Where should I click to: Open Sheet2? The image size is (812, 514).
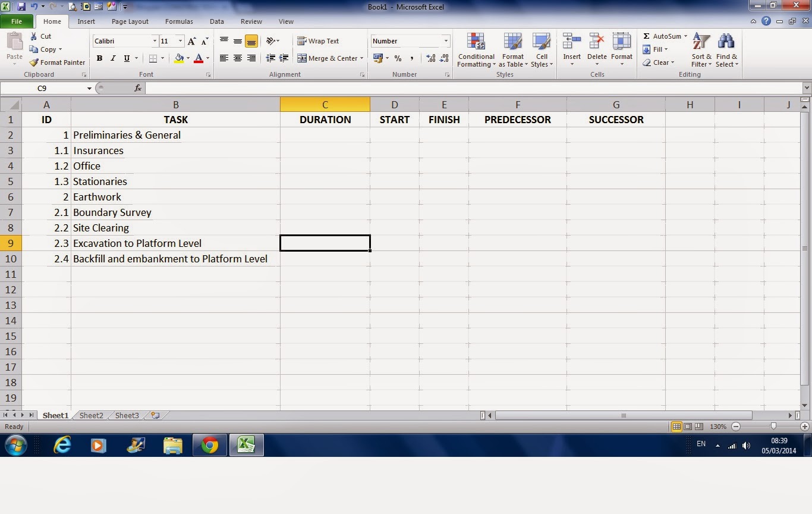click(x=91, y=415)
